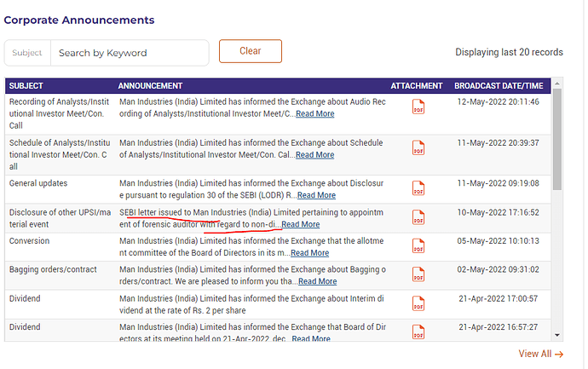Click 'Displaying last 20 records' text
The width and height of the screenshot is (588, 369).
pos(509,52)
